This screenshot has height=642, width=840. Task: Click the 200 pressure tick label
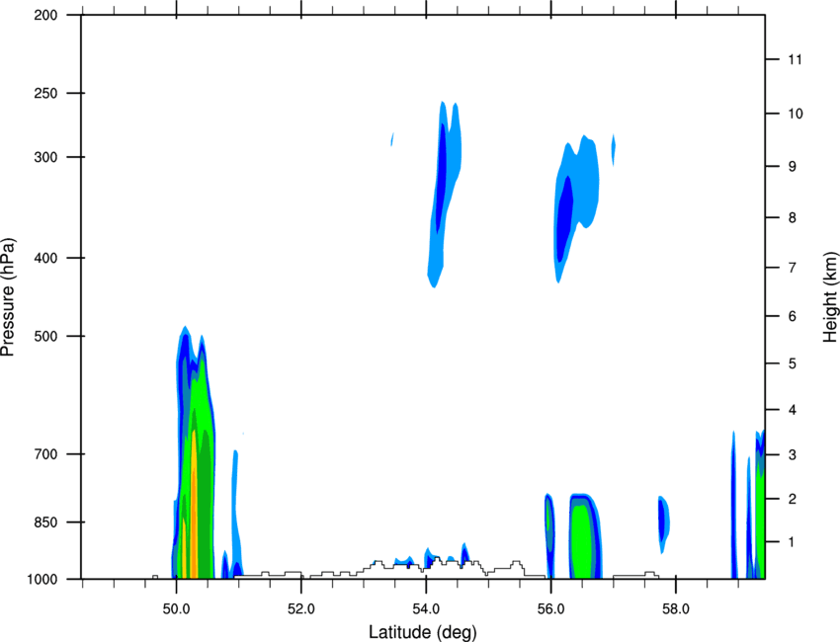tap(45, 15)
